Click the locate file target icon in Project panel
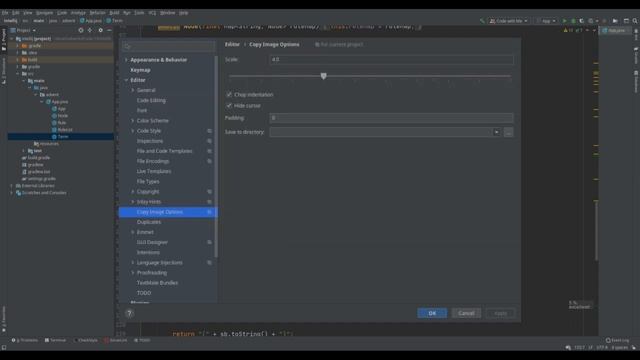Screen dimensions: 640x360 click(x=81, y=30)
